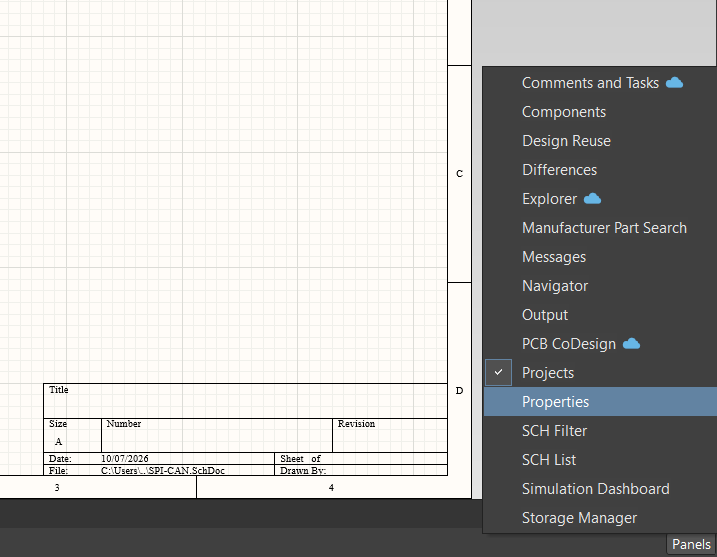Image resolution: width=717 pixels, height=557 pixels.
Task: Toggle the checked Projects panel entry
Action: pos(600,373)
